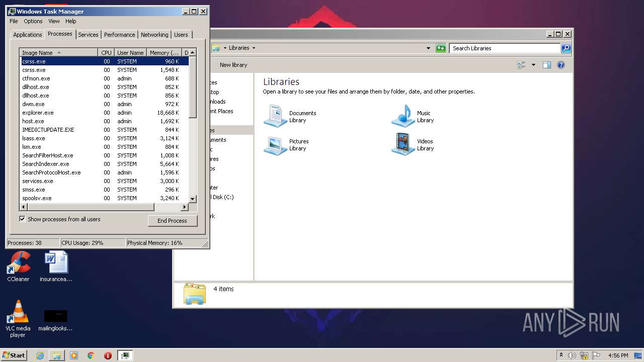Open the Pictures library icon
This screenshot has height=362, width=644.
click(x=275, y=145)
